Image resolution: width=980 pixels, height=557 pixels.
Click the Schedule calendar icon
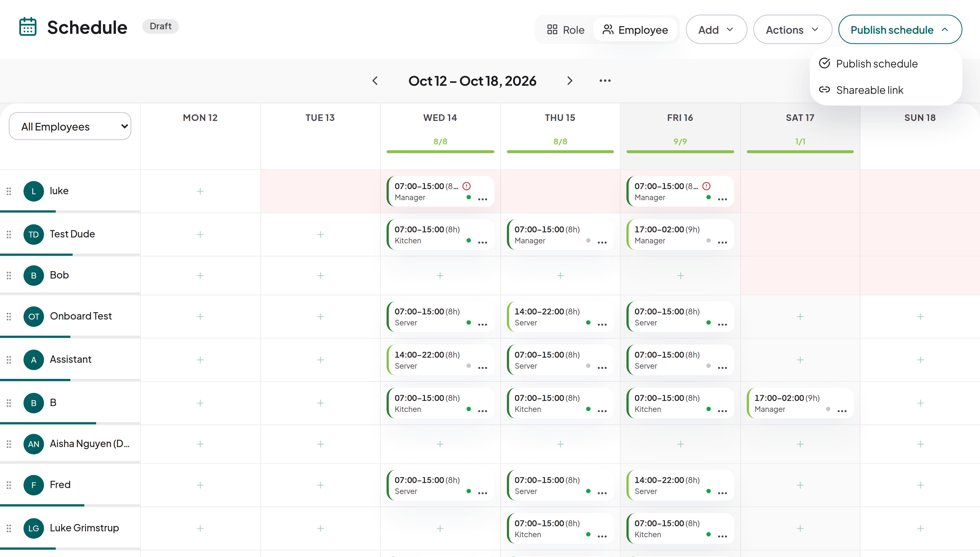[x=28, y=27]
